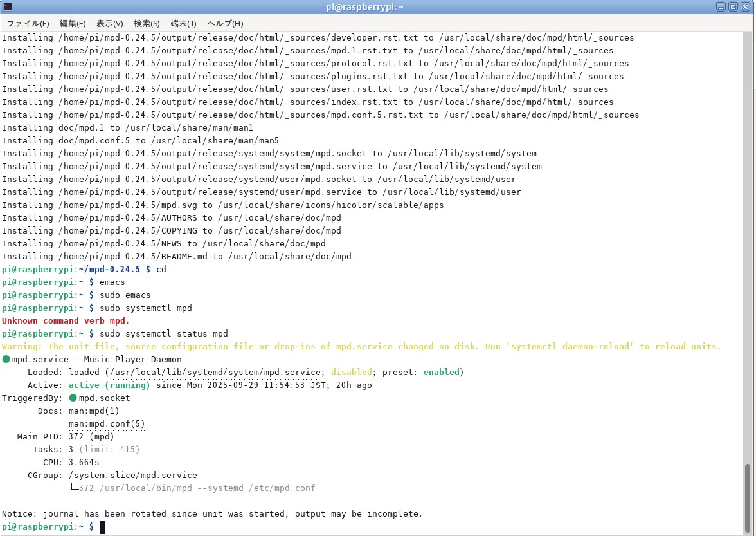Open the ファイル(F) menu
The height and width of the screenshot is (536, 756).
pyautogui.click(x=28, y=23)
